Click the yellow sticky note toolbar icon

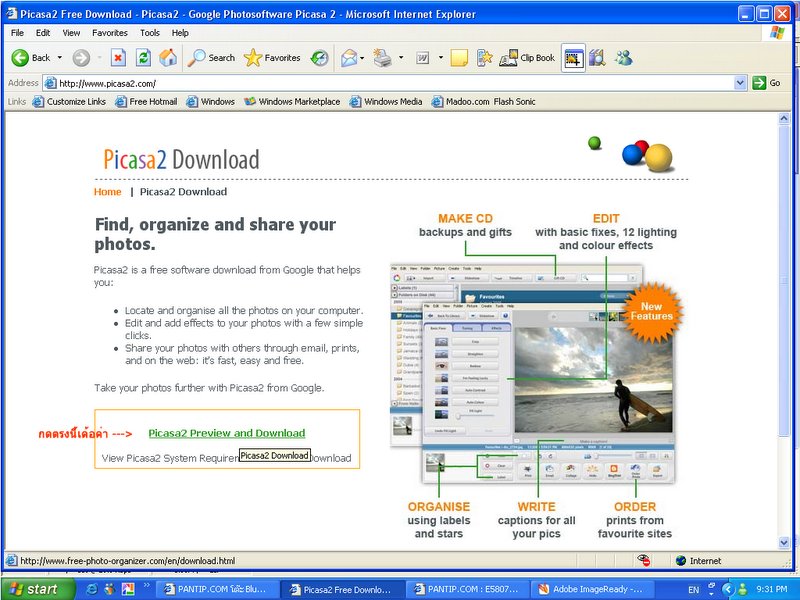[x=459, y=58]
